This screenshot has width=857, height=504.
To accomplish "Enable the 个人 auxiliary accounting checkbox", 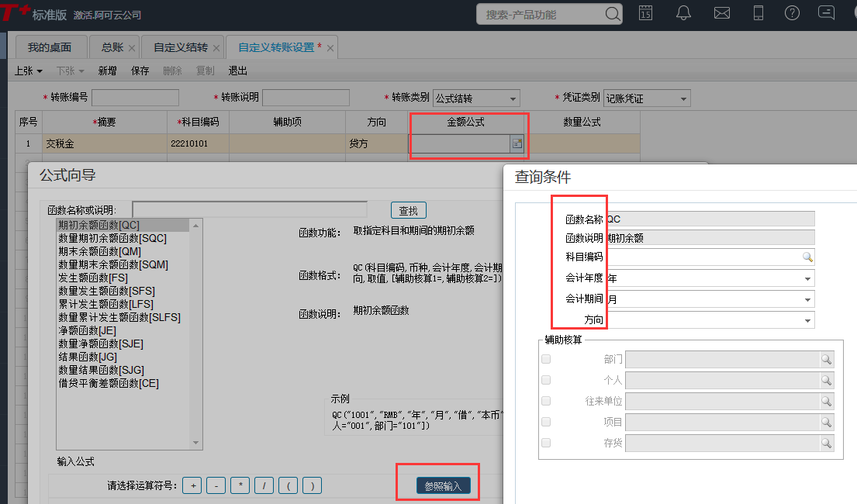I will tap(546, 380).
